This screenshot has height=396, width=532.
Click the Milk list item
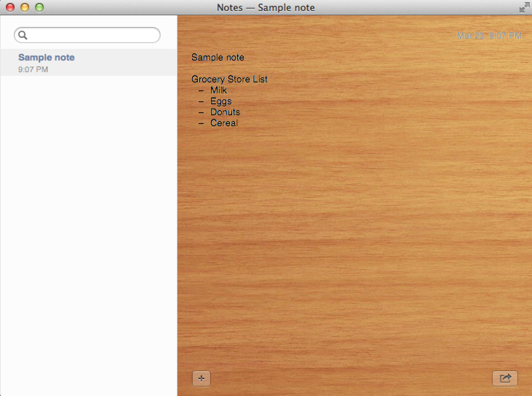coord(219,90)
